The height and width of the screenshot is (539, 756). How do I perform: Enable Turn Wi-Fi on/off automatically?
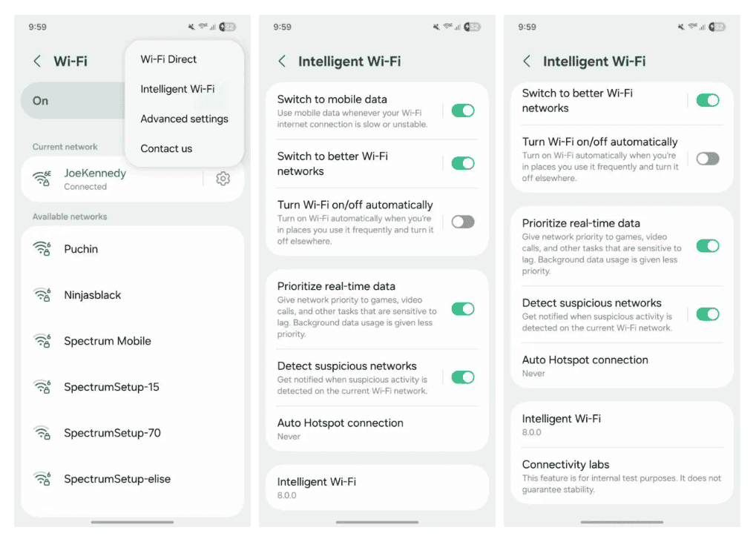click(463, 221)
